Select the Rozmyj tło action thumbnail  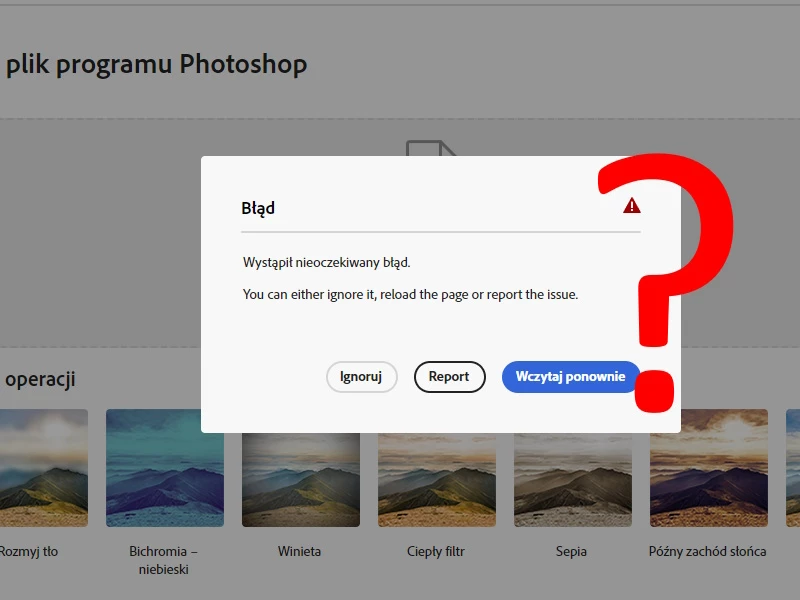44,468
